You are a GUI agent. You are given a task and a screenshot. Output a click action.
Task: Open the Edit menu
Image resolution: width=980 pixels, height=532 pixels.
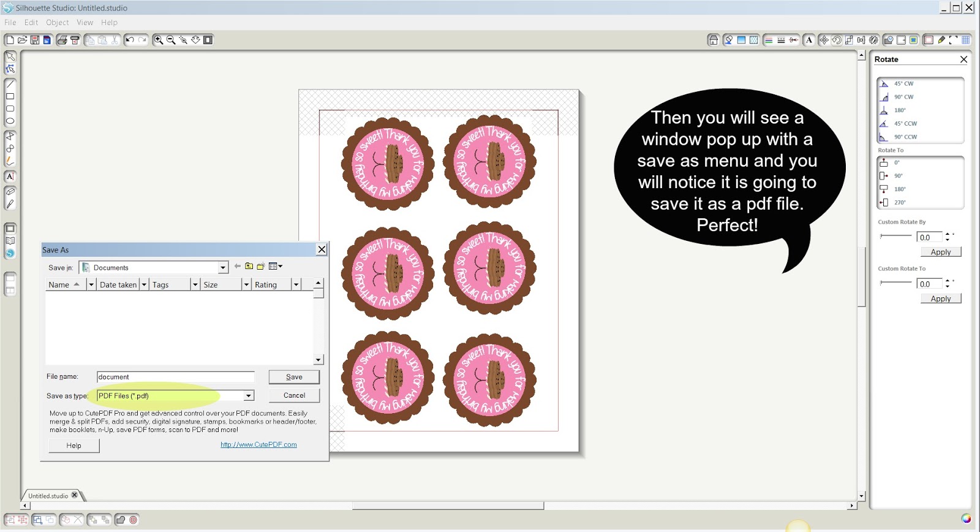click(31, 23)
